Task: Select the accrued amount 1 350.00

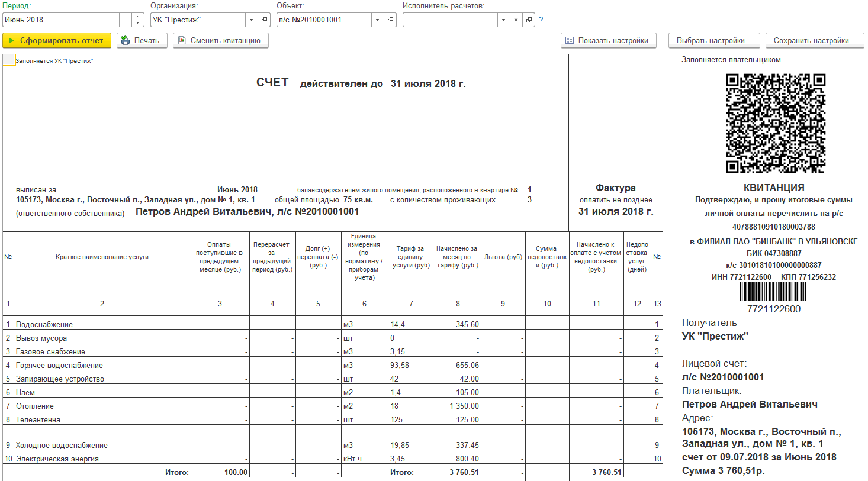Action: tap(464, 406)
